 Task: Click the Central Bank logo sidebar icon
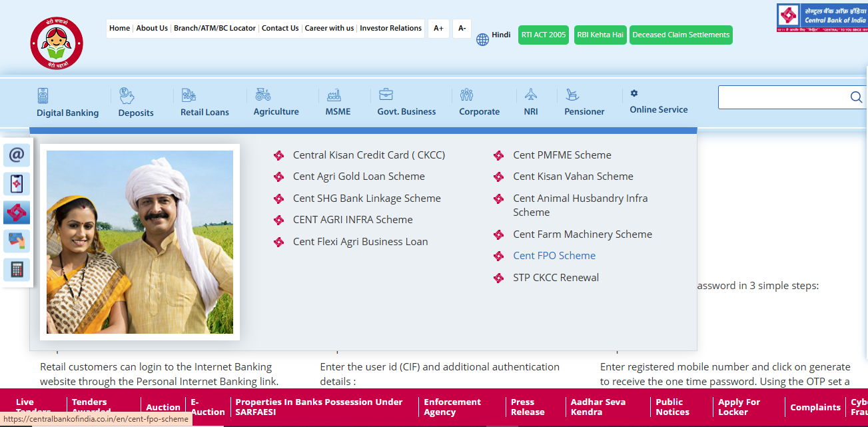17,213
